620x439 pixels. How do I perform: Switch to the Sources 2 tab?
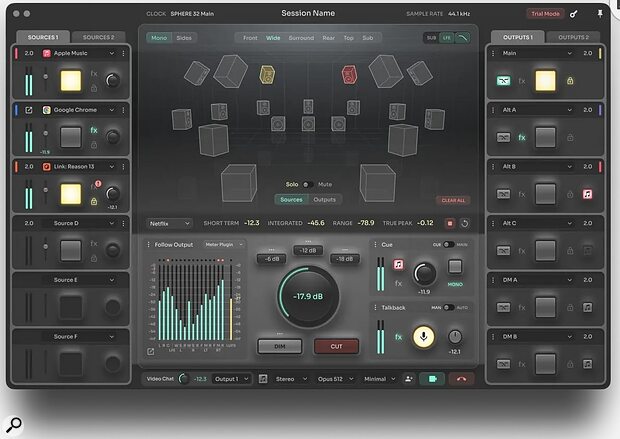click(98, 37)
